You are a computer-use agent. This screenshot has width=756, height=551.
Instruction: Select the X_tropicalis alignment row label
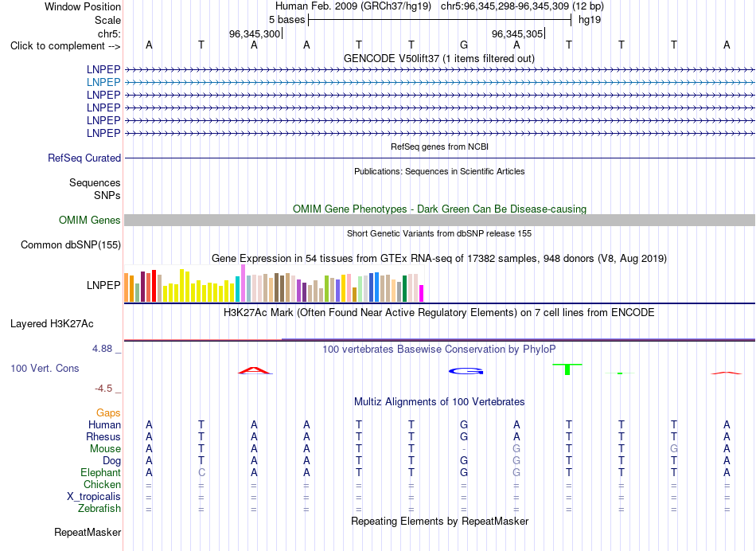pyautogui.click(x=94, y=497)
